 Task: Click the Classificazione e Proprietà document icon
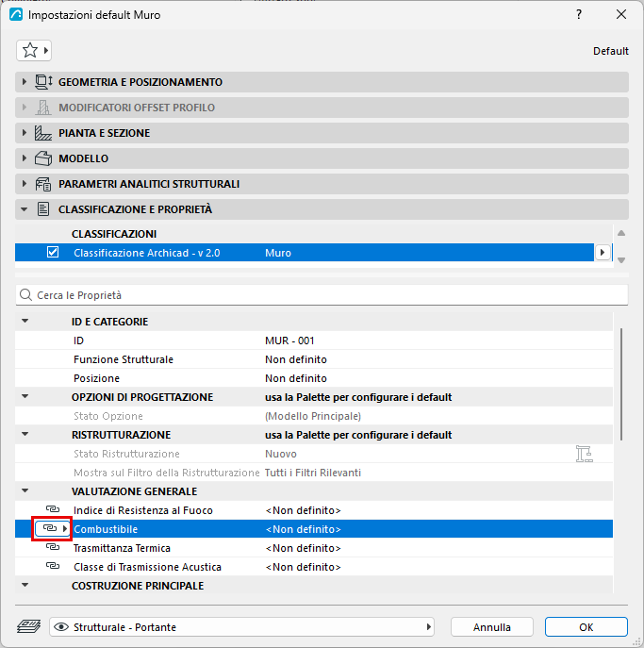(43, 209)
